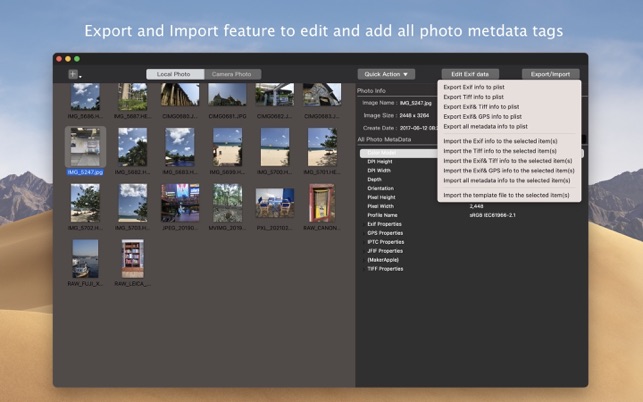Screen dimensions: 643x402
Task: Expand the Exif Properties group
Action: pyautogui.click(x=363, y=224)
